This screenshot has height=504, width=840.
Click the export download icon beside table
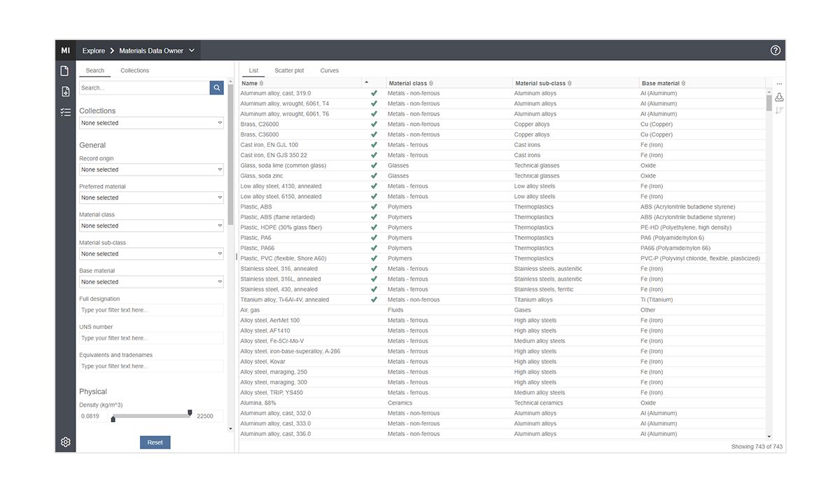779,97
